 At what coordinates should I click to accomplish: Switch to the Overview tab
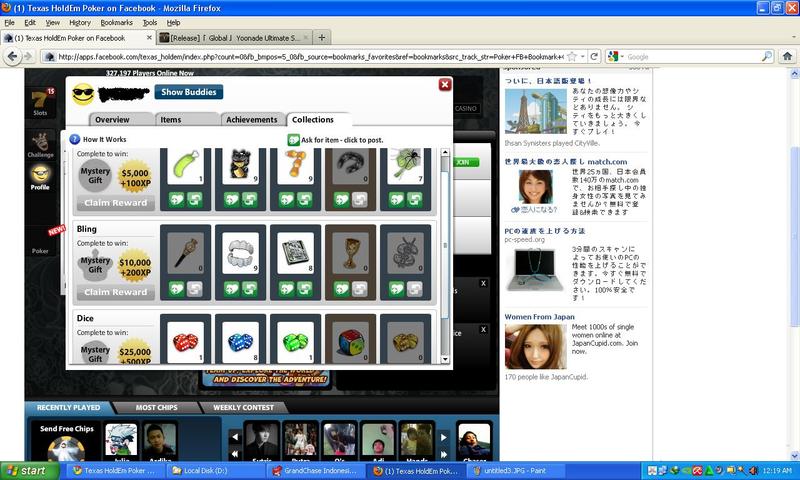pyautogui.click(x=121, y=119)
